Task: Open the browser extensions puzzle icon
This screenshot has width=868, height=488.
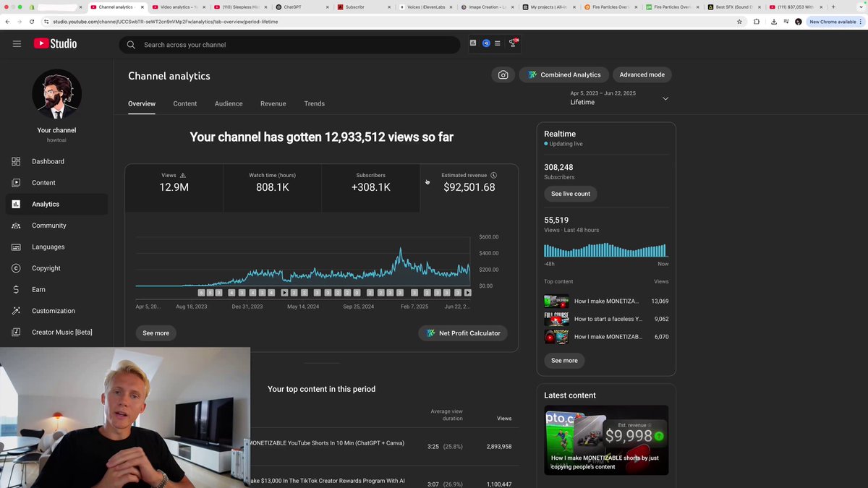Action: [757, 22]
